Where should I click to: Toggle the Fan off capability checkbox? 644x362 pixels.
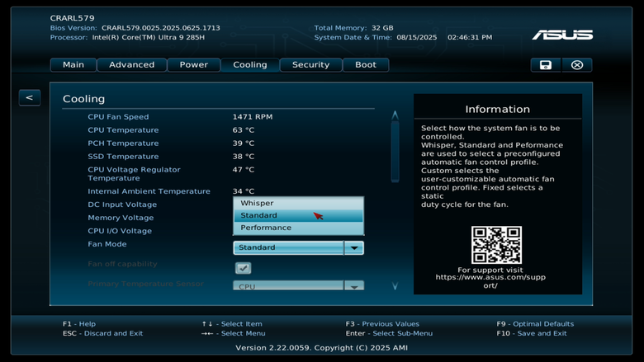[x=243, y=268]
